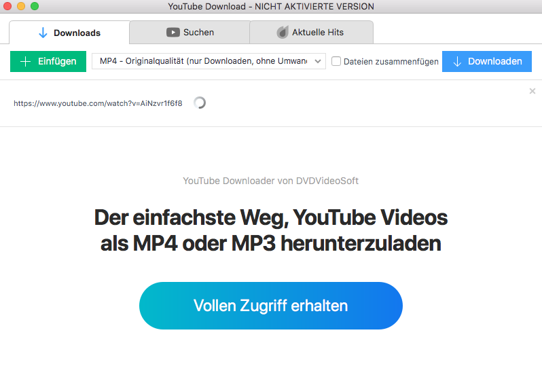Click the flame icon on Aktuelle Hits tab

(283, 33)
